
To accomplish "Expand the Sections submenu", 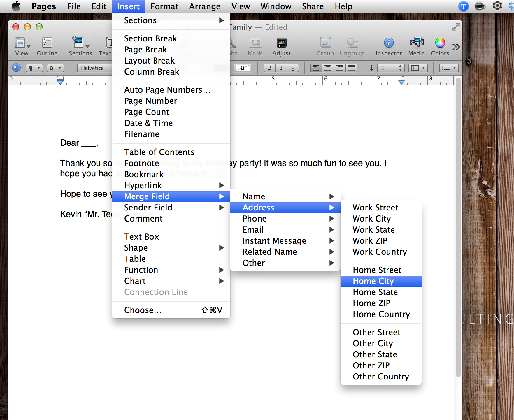I will click(171, 20).
